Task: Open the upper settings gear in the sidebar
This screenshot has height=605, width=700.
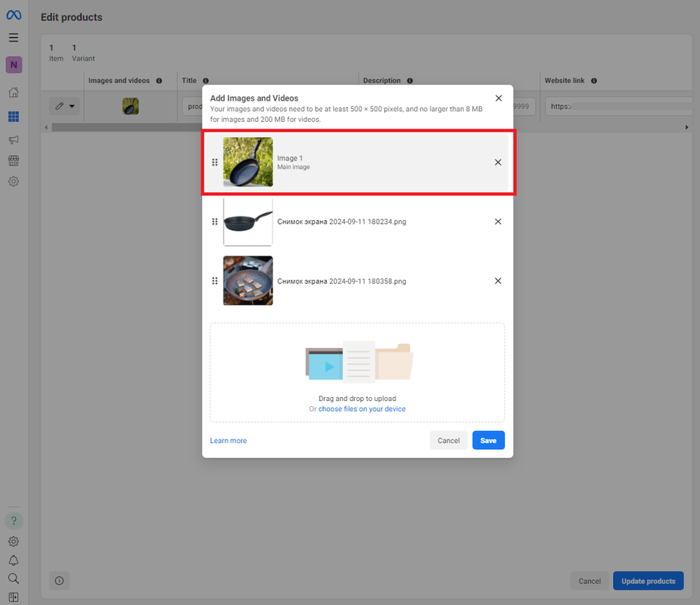Action: (14, 181)
